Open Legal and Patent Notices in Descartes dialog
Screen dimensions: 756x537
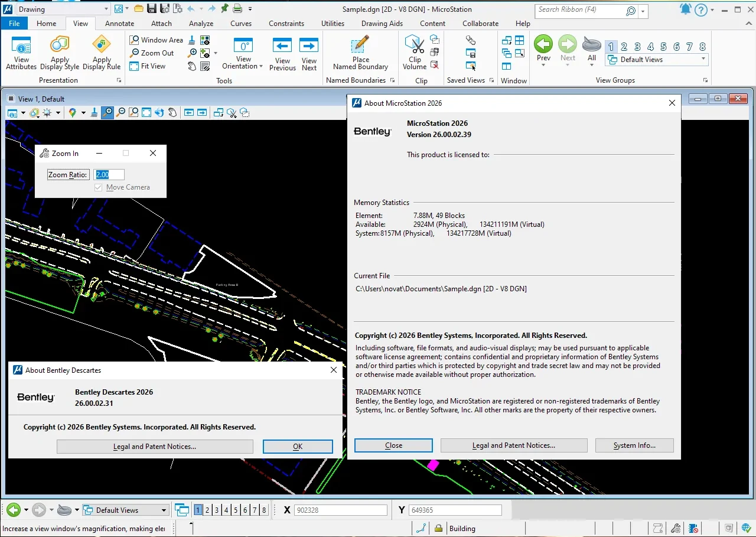(155, 447)
